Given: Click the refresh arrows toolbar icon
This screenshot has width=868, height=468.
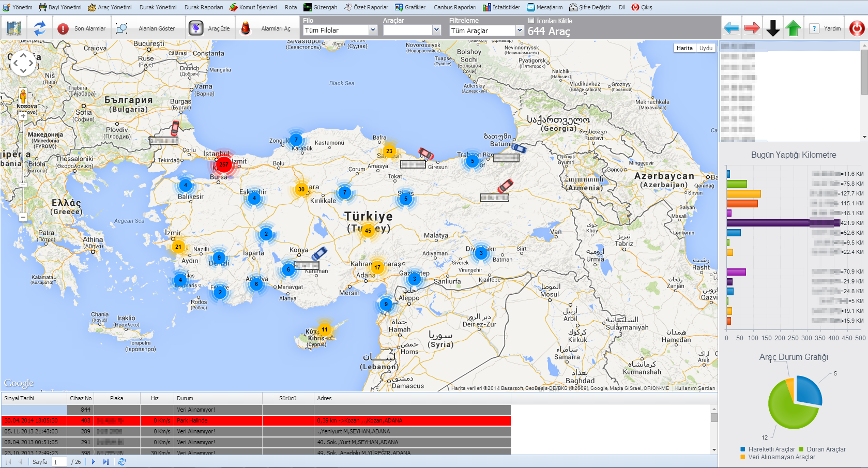Looking at the screenshot, I should click(x=40, y=28).
